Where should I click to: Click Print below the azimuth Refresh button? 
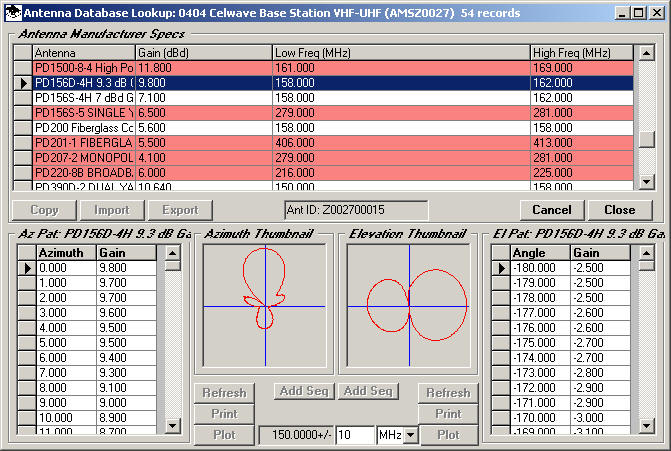point(224,414)
